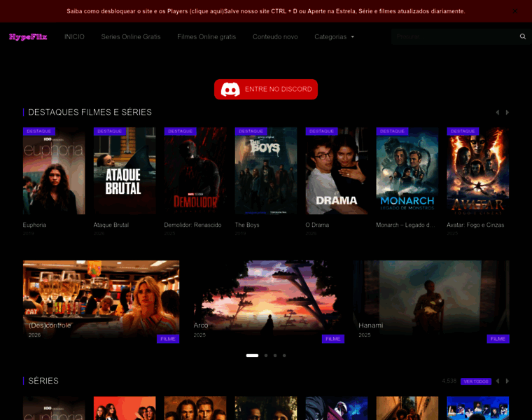Open the Demolidor Renascido poster
The height and width of the screenshot is (420, 532).
195,171
